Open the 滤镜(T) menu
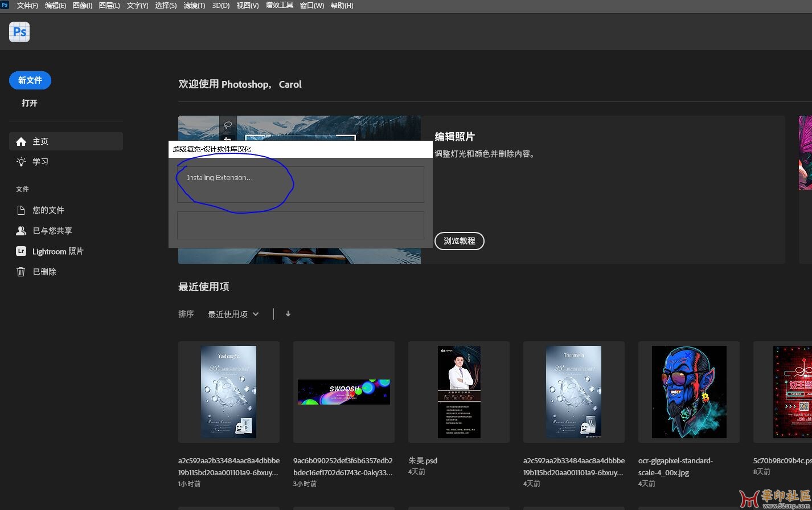The height and width of the screenshot is (510, 812). [x=194, y=6]
